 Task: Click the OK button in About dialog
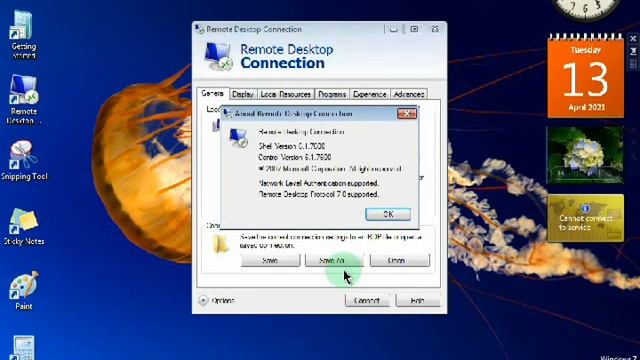[388, 214]
